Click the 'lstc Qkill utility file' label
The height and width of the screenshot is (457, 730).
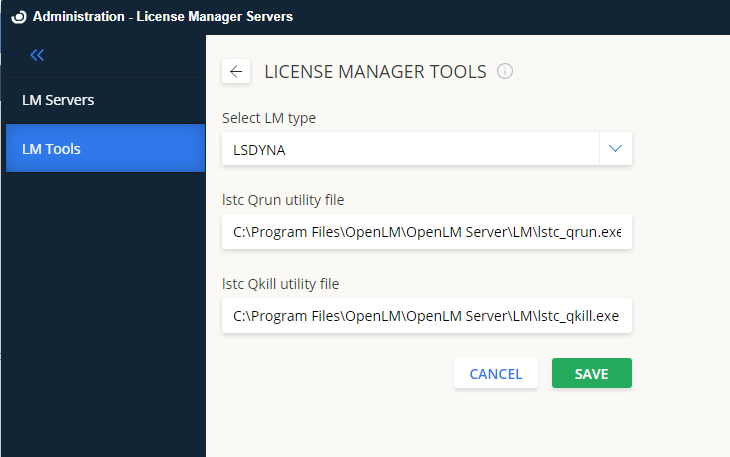pos(280,284)
